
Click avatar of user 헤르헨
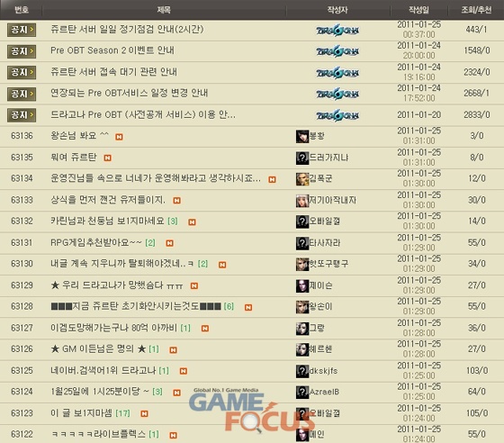[x=302, y=349]
